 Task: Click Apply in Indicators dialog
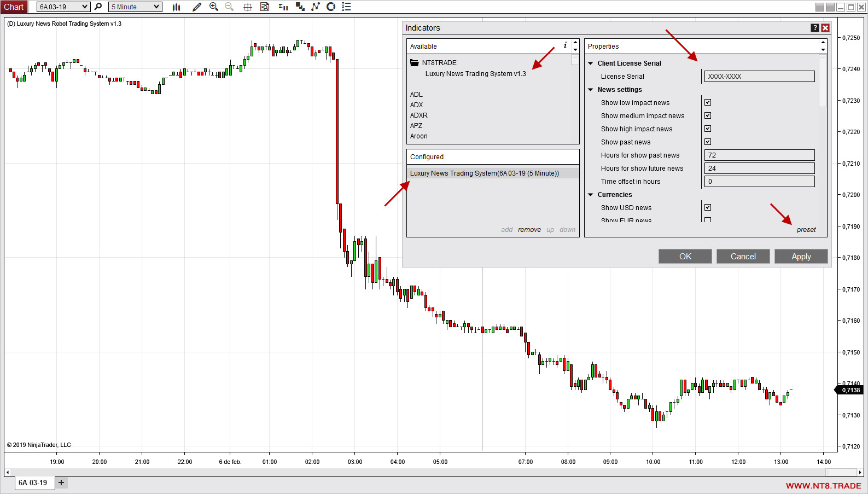(801, 257)
